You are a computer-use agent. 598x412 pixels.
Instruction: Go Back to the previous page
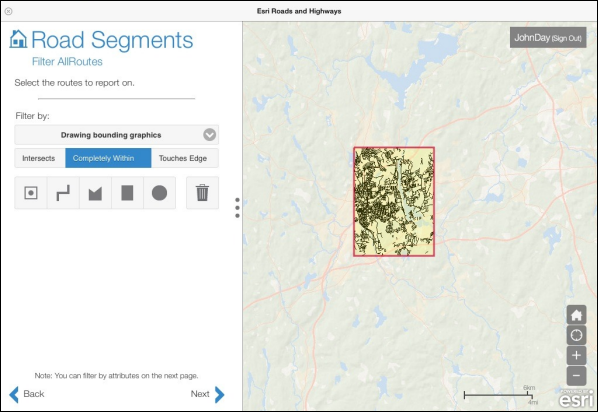tap(27, 394)
